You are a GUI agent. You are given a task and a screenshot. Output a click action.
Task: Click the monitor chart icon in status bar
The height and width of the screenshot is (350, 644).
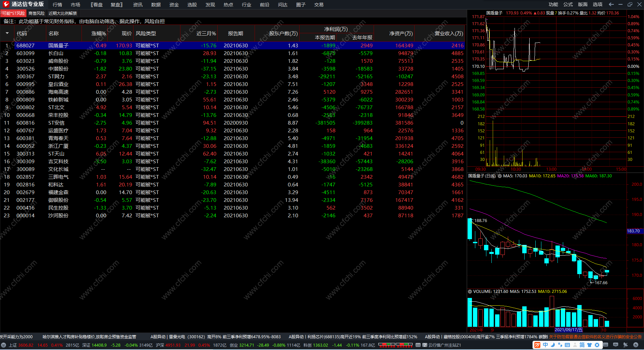pos(615,345)
